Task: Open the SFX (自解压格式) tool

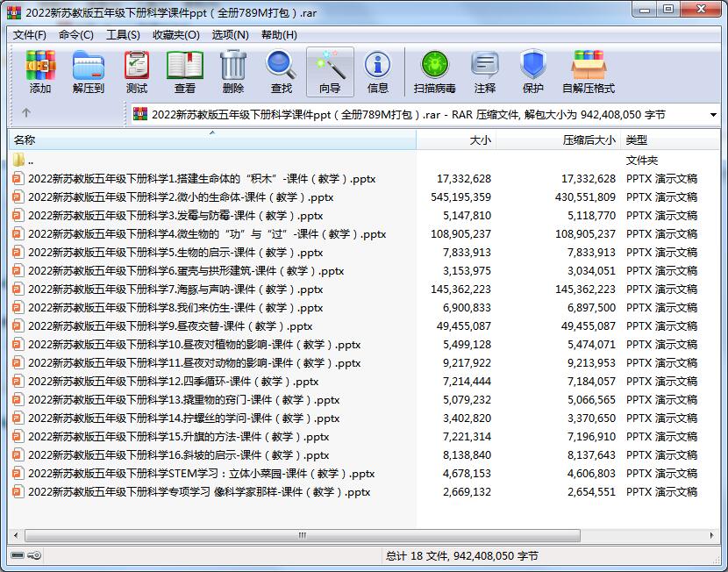Action: 589,72
